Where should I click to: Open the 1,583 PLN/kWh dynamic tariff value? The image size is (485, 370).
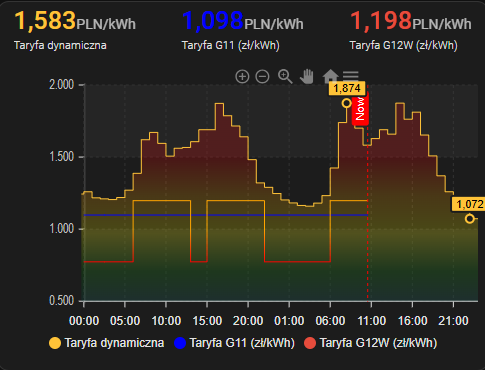pyautogui.click(x=75, y=21)
